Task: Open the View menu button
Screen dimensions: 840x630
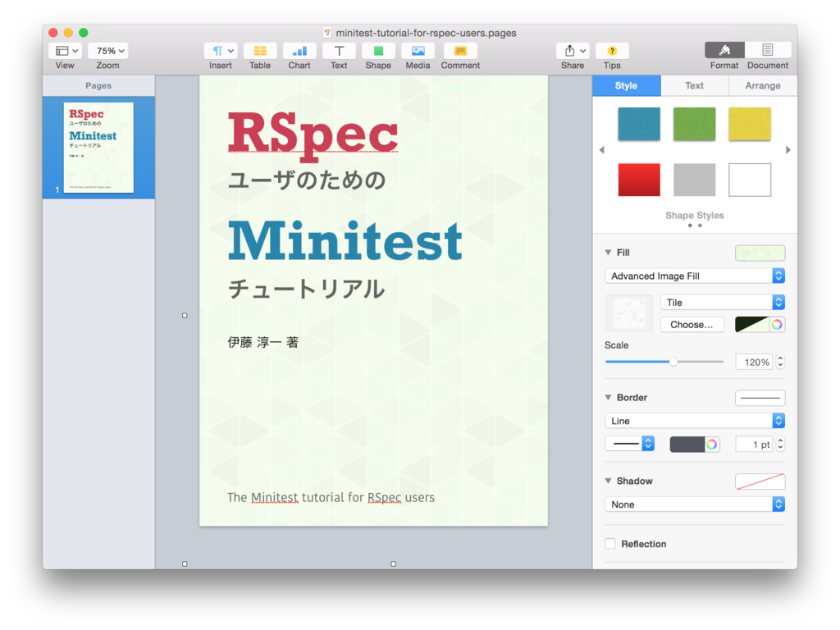Action: pos(65,51)
